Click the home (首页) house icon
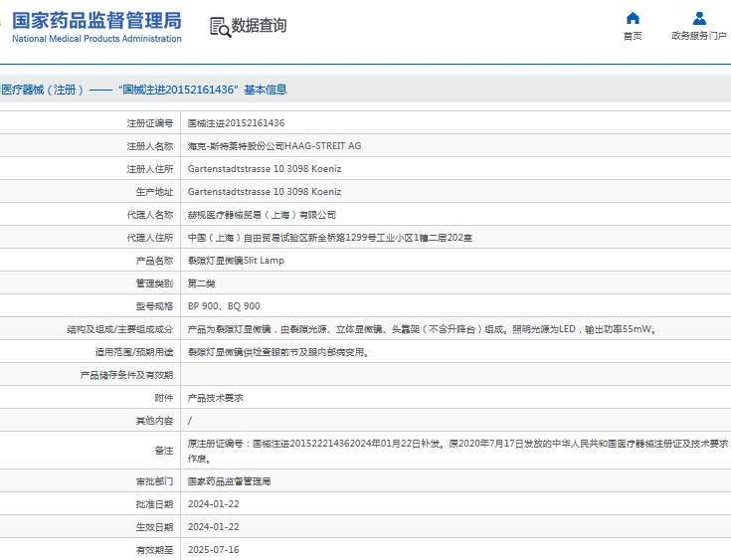Screen dimensions: 731x560 (x=633, y=18)
